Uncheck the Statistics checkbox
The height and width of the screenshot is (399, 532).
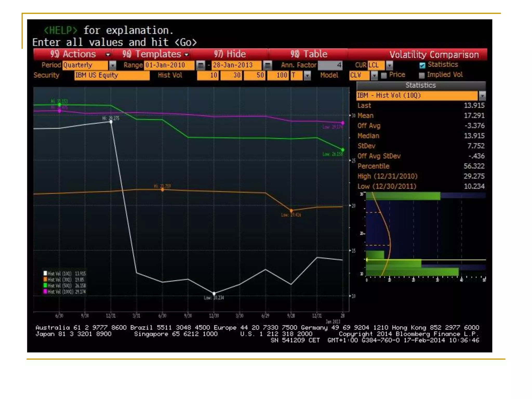[422, 65]
